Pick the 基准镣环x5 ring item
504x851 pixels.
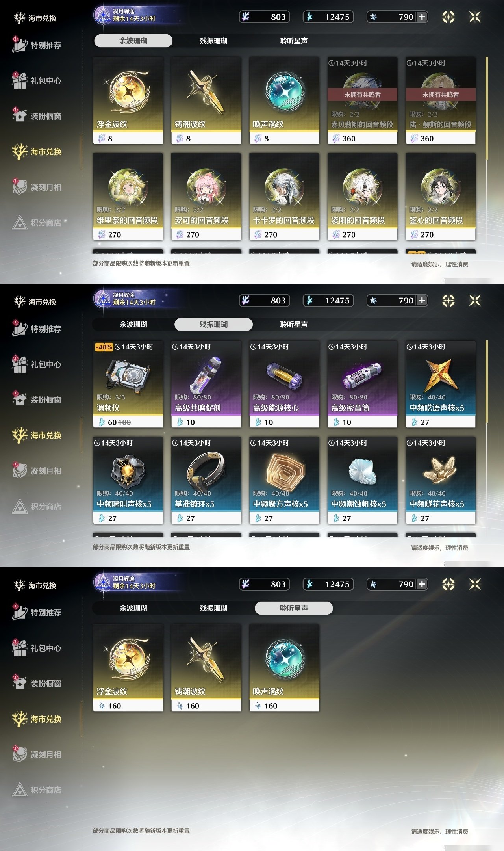(x=206, y=480)
